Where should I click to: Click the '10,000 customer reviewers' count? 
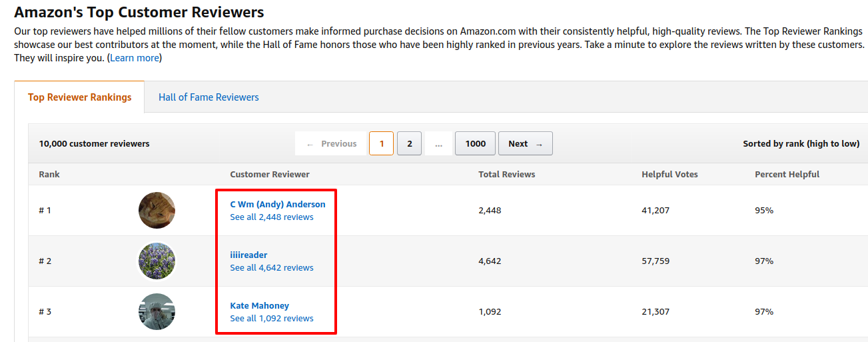[95, 144]
